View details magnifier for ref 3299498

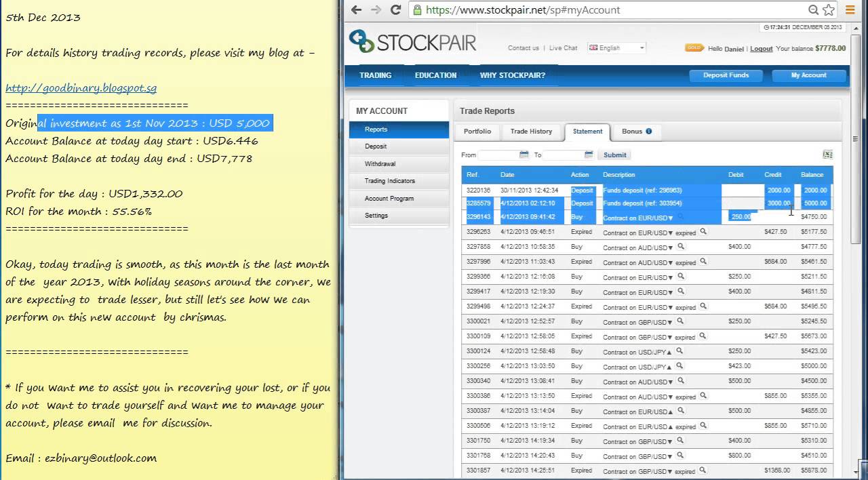point(703,306)
